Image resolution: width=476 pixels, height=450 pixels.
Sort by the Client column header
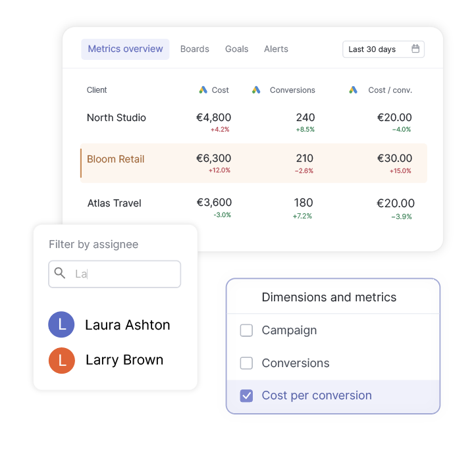coord(97,90)
